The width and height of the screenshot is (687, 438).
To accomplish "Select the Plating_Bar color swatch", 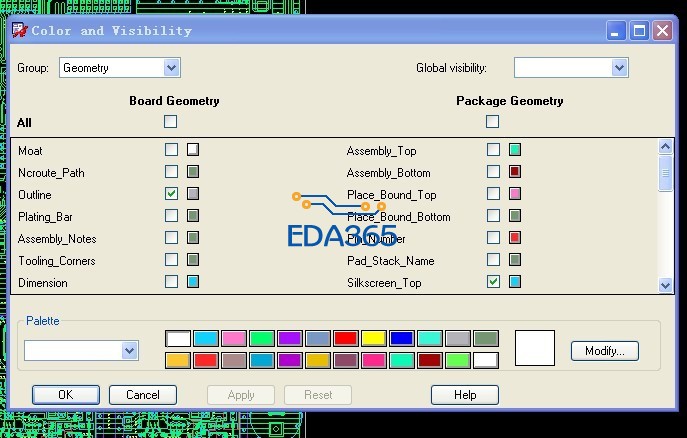I will [x=193, y=215].
